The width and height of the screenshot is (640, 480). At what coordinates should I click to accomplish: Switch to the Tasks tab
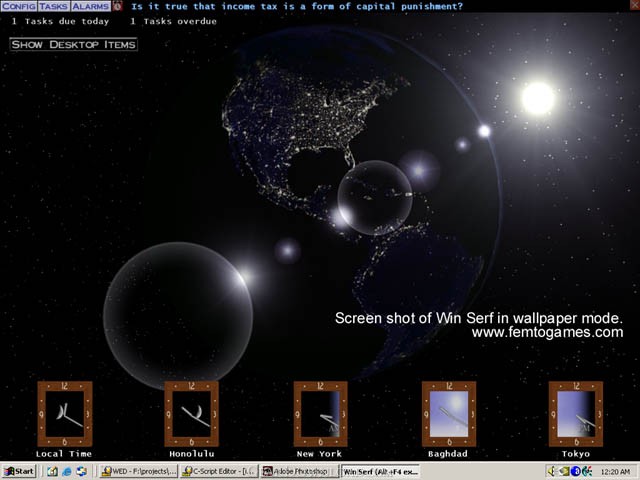[53, 6]
